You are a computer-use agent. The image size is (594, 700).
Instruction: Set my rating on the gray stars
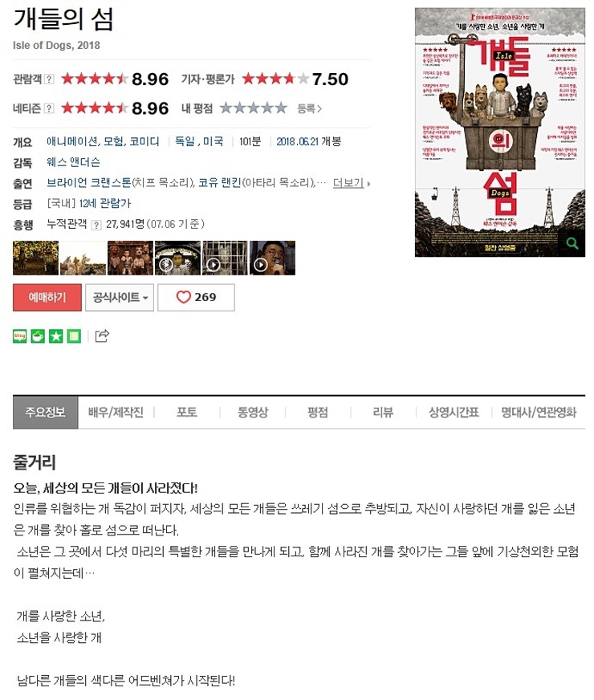pos(253,108)
